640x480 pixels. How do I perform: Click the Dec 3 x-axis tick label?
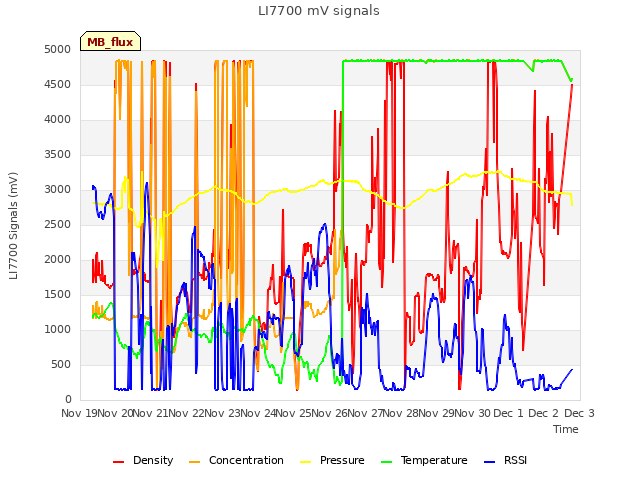[579, 413]
